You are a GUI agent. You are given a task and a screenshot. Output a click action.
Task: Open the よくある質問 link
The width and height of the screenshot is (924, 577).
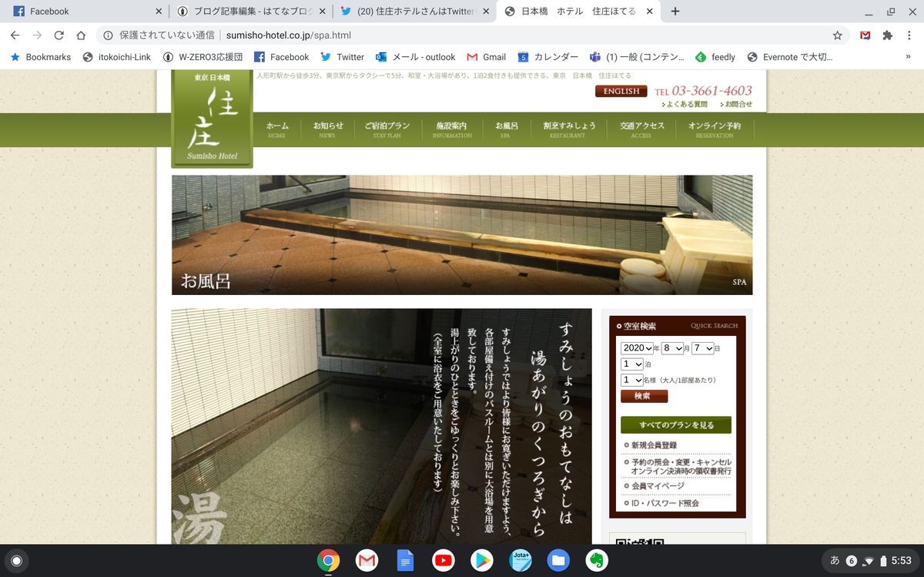pyautogui.click(x=685, y=104)
